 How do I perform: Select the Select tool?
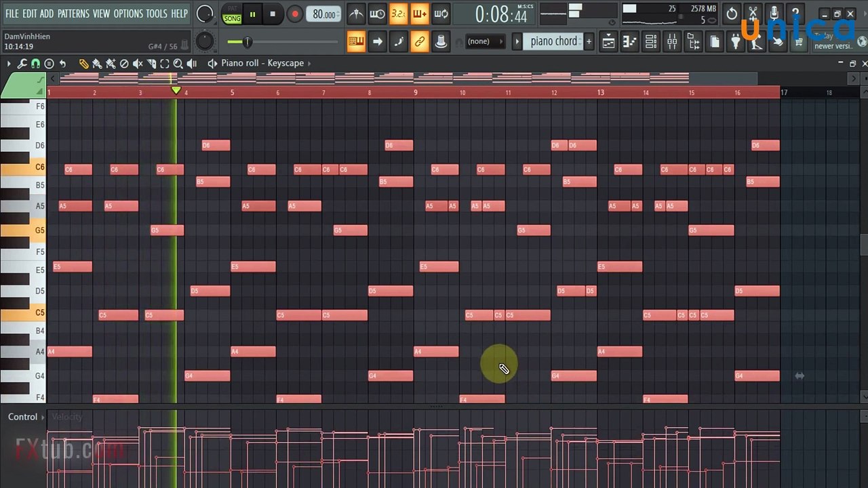(164, 63)
